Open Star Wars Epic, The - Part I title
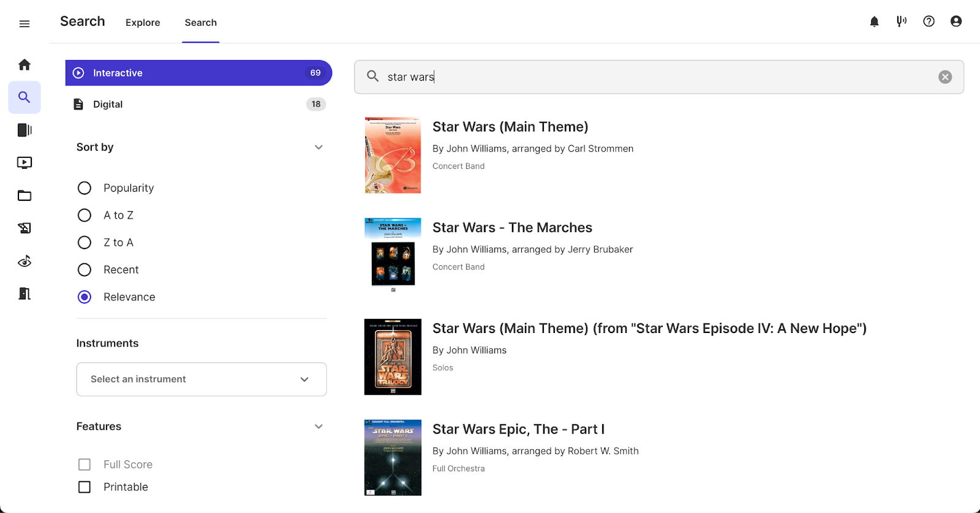 (x=518, y=430)
